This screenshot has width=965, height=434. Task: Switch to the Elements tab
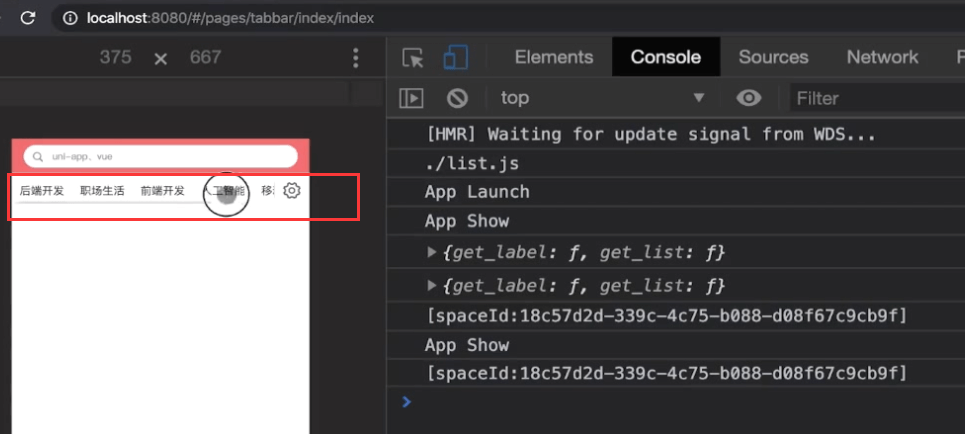point(554,57)
